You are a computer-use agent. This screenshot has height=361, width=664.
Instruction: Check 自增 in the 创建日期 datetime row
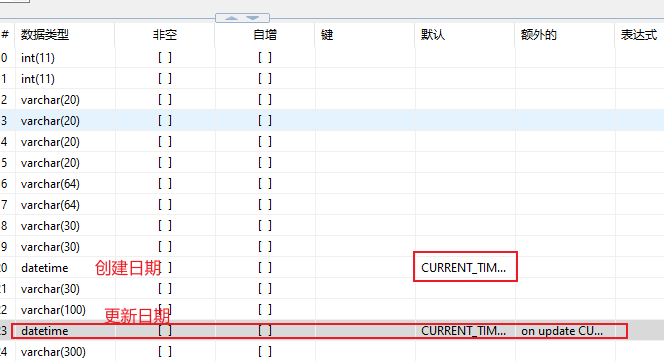coord(265,268)
